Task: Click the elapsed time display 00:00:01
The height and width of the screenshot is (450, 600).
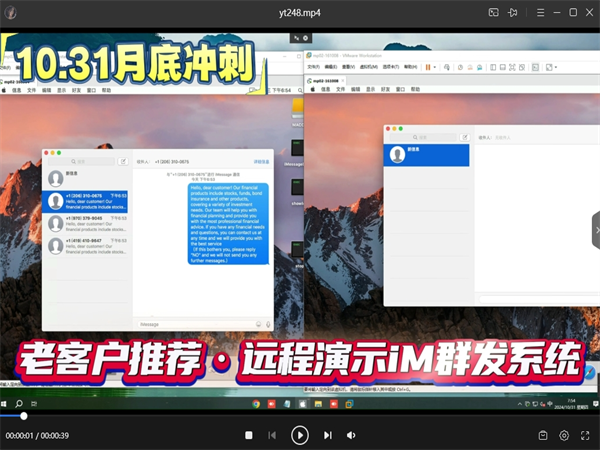Action: tap(19, 436)
